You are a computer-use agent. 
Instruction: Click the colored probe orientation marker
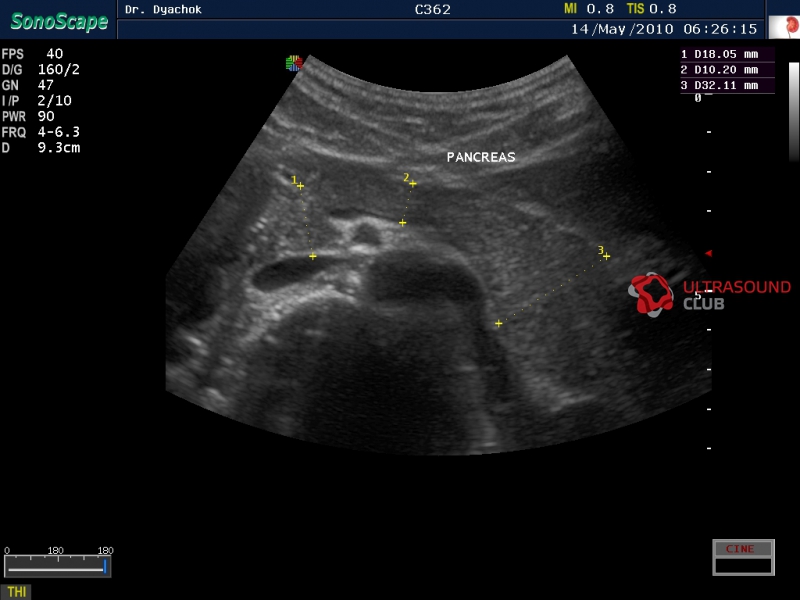[x=294, y=63]
